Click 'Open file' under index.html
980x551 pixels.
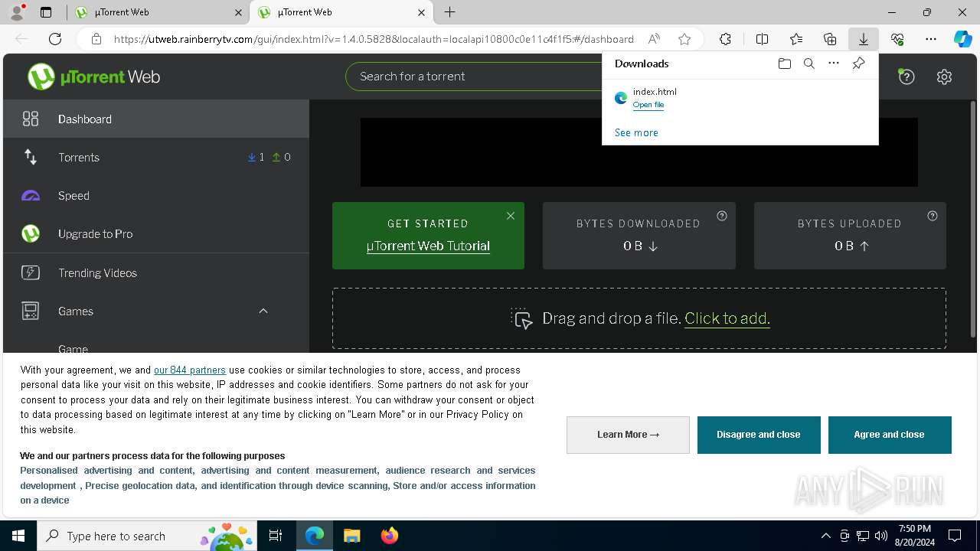[648, 105]
